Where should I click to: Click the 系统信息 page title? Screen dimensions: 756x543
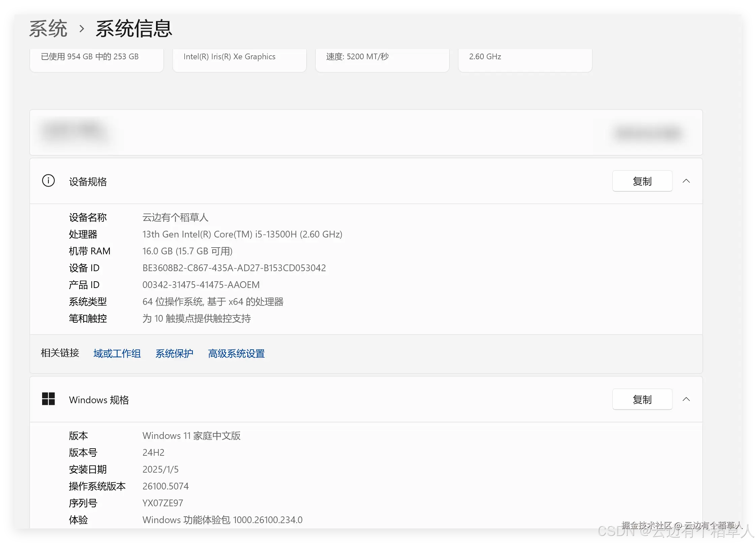click(x=134, y=29)
